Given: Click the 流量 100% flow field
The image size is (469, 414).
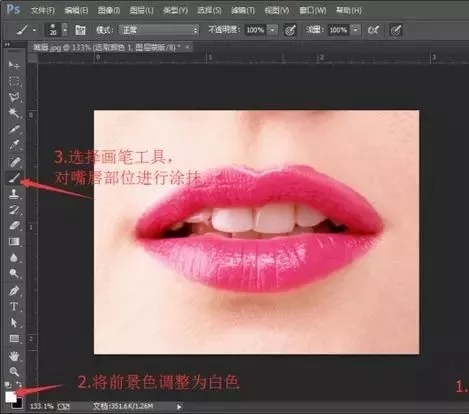Looking at the screenshot, I should click(x=338, y=30).
